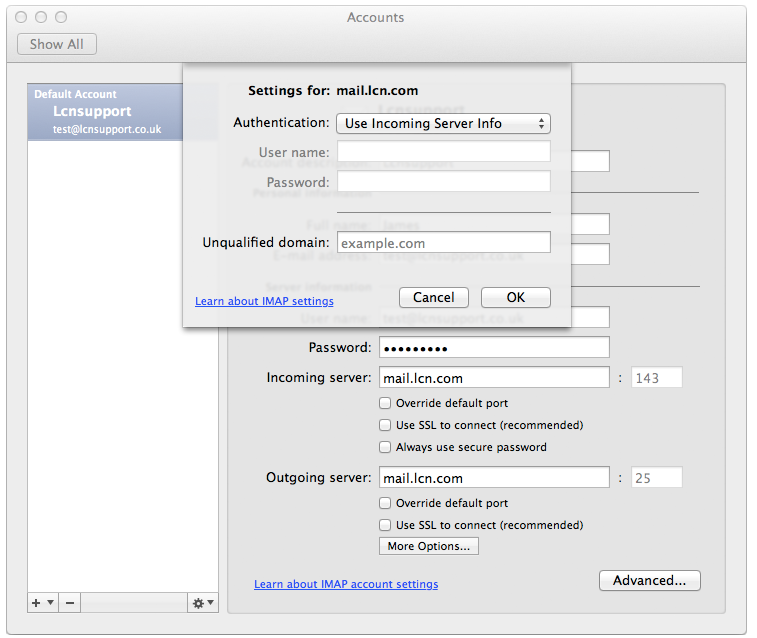
Task: Click the OK button
Action: pyautogui.click(x=516, y=297)
